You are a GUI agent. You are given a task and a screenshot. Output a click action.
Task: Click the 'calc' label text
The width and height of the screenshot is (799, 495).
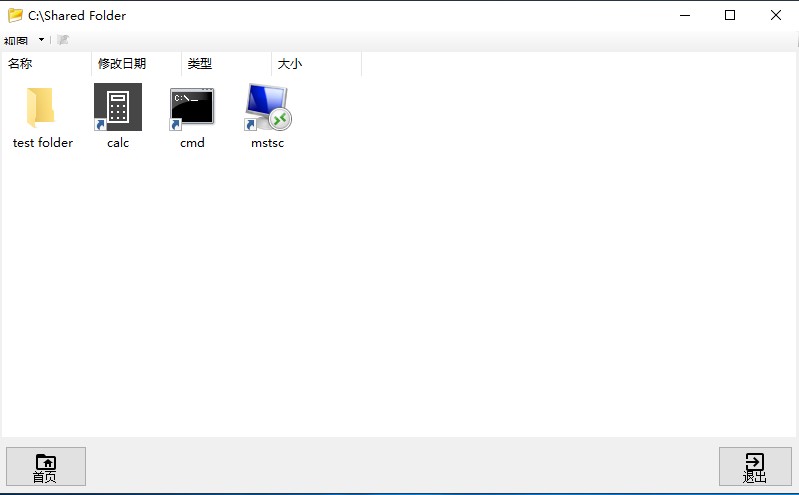pos(118,143)
